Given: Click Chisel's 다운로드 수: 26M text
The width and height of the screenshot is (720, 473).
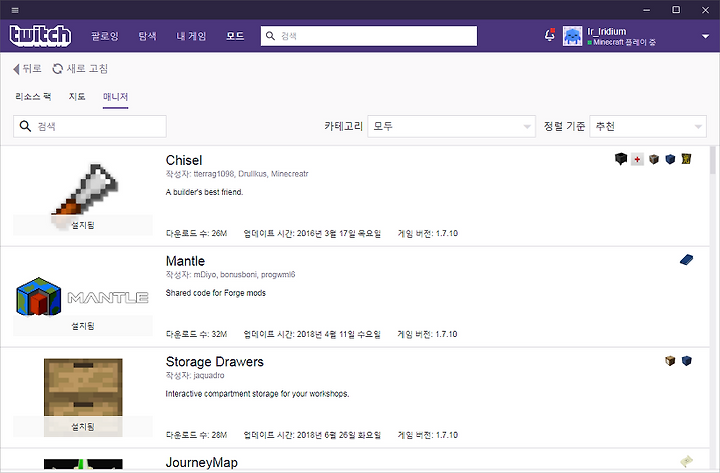Looking at the screenshot, I should click(196, 233).
